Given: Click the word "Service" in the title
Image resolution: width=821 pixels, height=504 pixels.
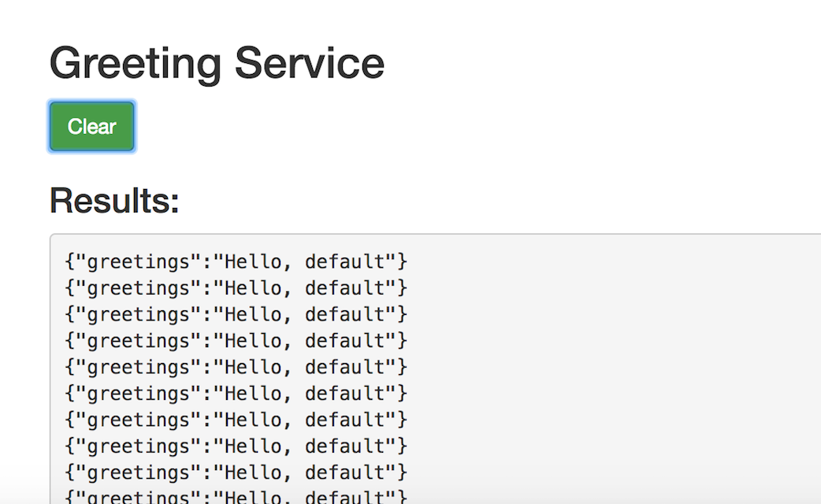Looking at the screenshot, I should point(309,63).
